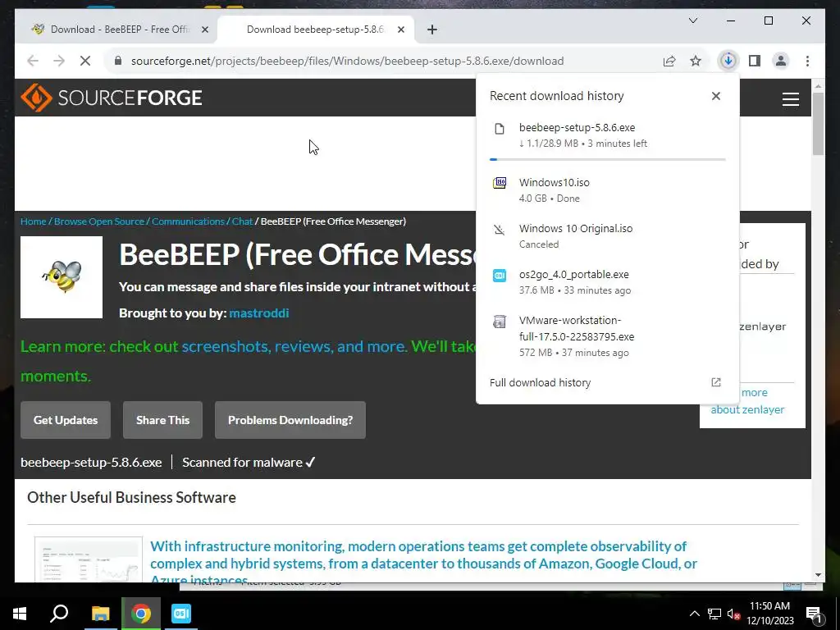The width and height of the screenshot is (840, 630).
Task: Open the OS2Go app in taskbar
Action: point(181,614)
